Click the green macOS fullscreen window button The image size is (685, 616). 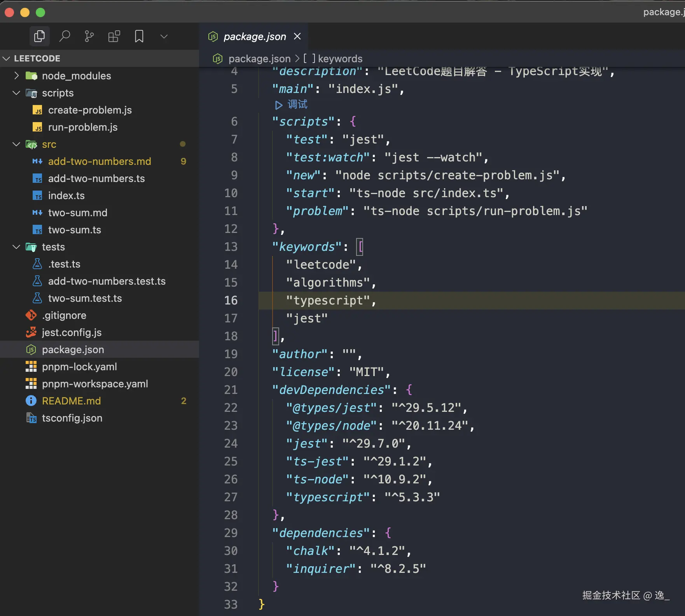(40, 12)
